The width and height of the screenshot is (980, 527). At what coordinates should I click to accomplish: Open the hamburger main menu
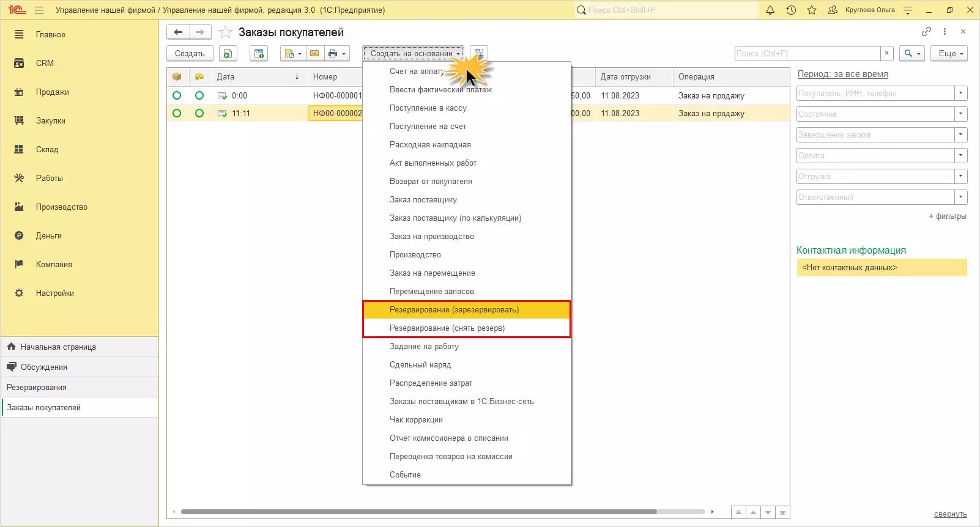point(39,10)
